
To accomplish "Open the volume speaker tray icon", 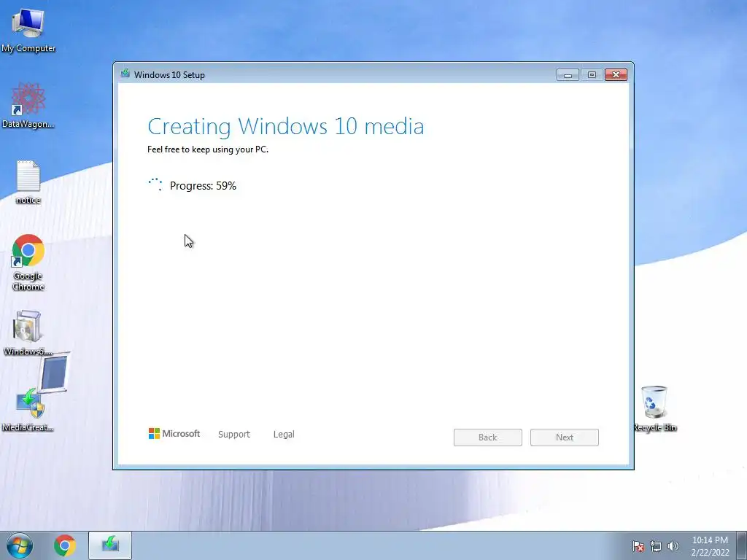I will (x=673, y=546).
